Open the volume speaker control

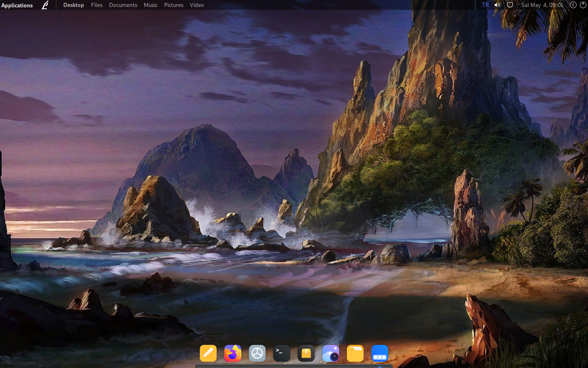(497, 5)
